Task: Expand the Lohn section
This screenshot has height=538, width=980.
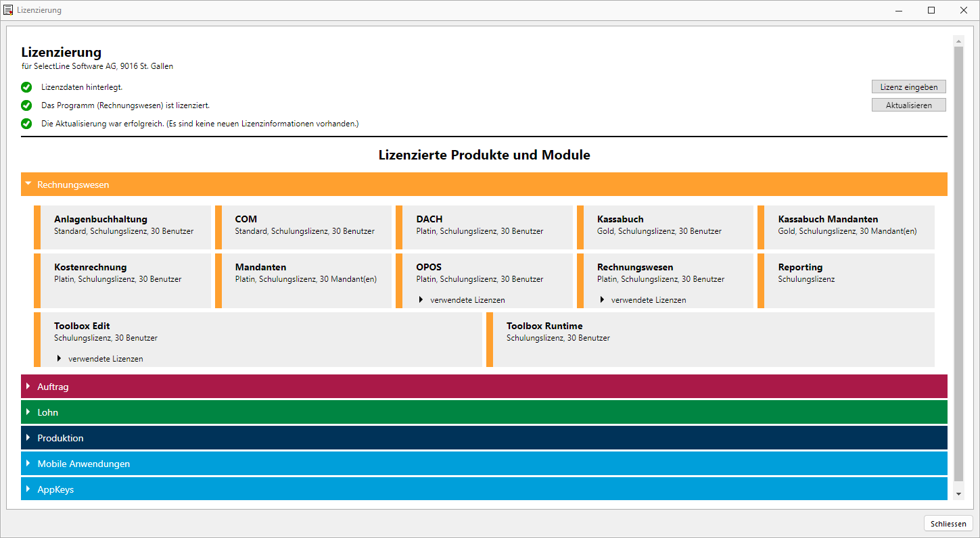Action: click(x=484, y=412)
